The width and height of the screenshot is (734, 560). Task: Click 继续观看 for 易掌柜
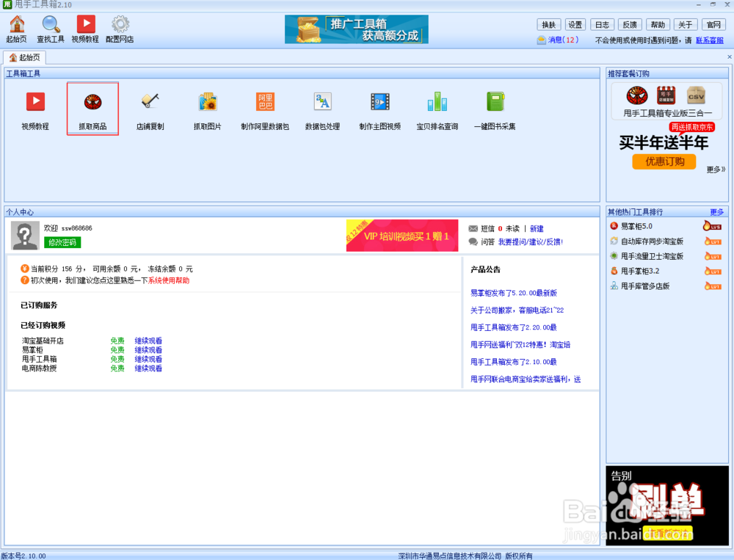148,350
